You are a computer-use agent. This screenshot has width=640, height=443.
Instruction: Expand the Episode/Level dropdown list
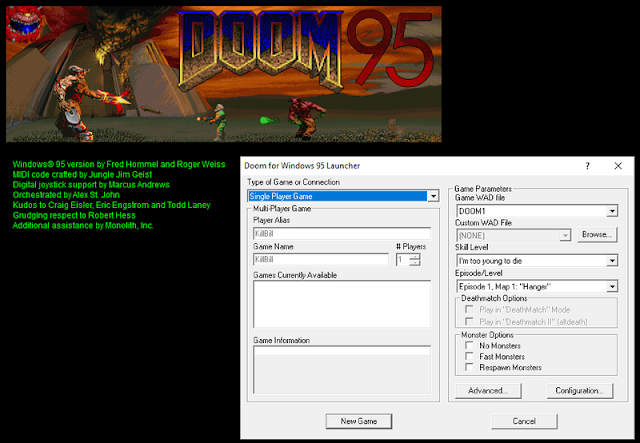click(x=611, y=287)
